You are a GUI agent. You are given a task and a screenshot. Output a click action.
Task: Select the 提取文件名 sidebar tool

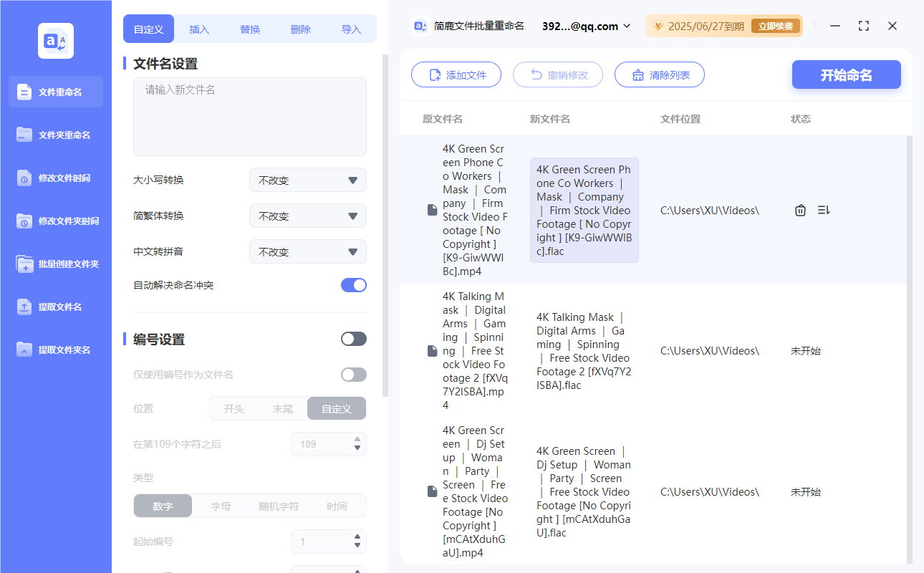[55, 307]
